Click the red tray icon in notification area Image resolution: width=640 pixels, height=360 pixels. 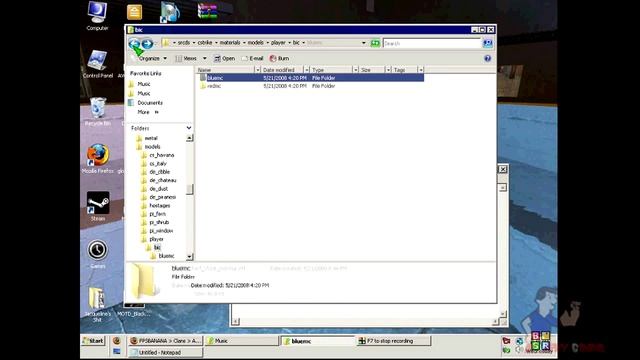point(506,341)
